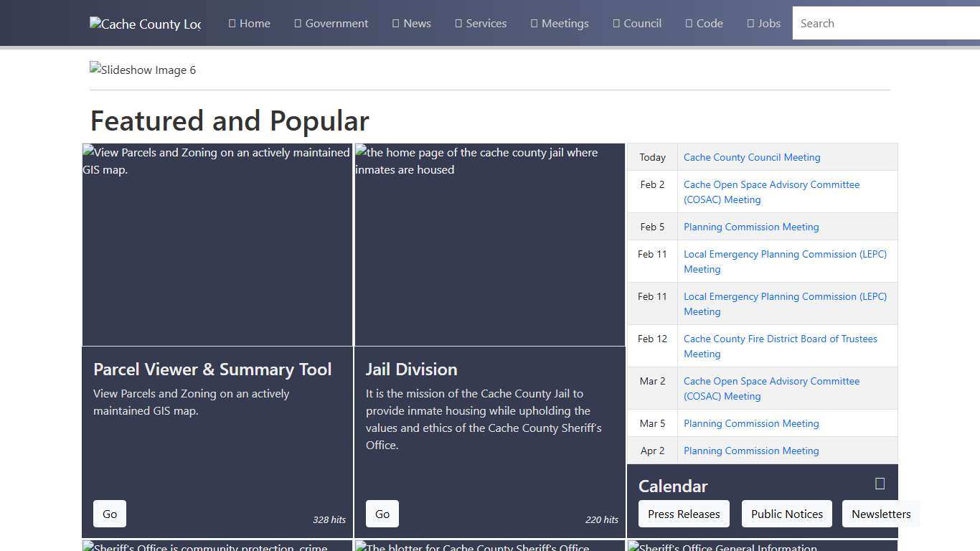Image resolution: width=980 pixels, height=551 pixels.
Task: Click the Code icon in the navbar
Action: [688, 23]
